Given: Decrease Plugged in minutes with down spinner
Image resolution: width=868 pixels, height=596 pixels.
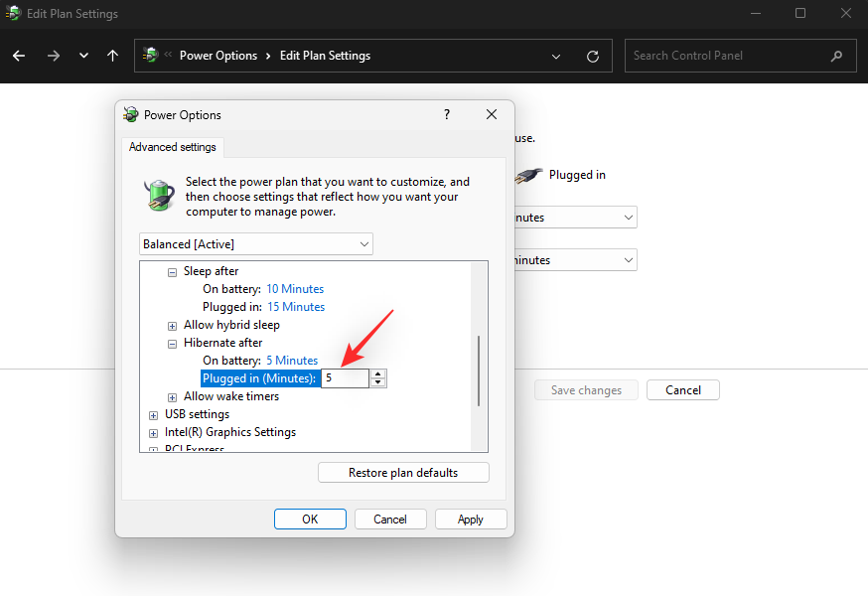Looking at the screenshot, I should click(378, 382).
